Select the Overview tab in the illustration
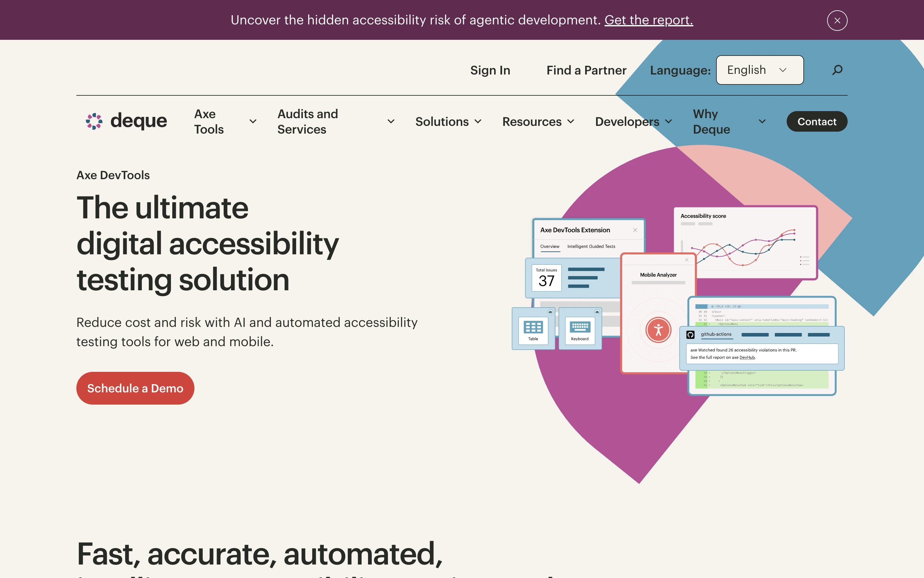924x578 pixels. click(x=550, y=247)
